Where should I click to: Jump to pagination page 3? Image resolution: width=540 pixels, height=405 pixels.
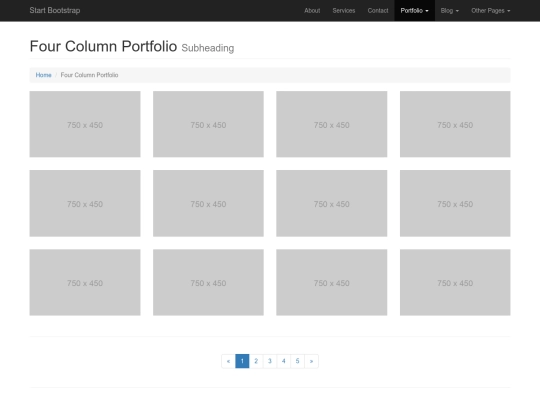(x=270, y=361)
